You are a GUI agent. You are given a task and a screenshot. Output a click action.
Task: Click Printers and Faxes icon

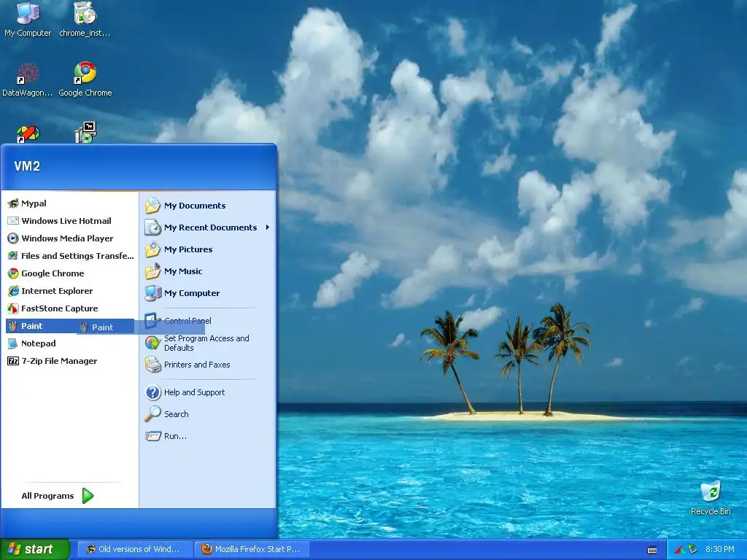coord(153,365)
